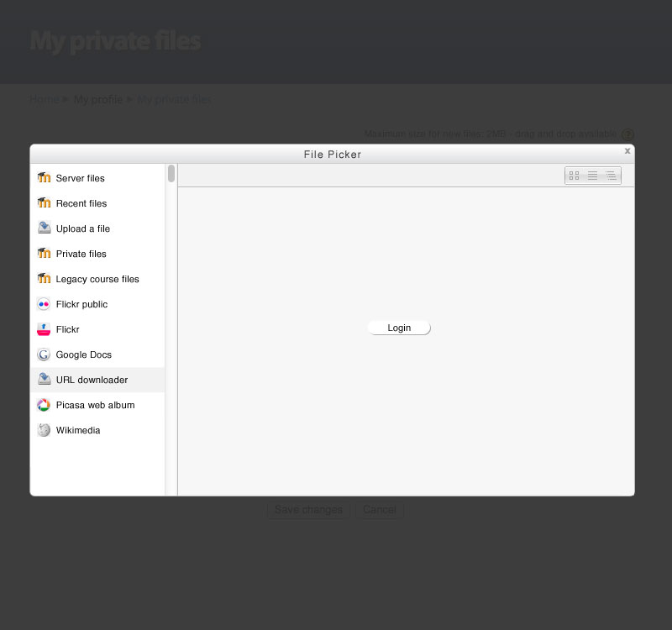
Task: Click the Server files Moodle icon
Action: [44, 178]
